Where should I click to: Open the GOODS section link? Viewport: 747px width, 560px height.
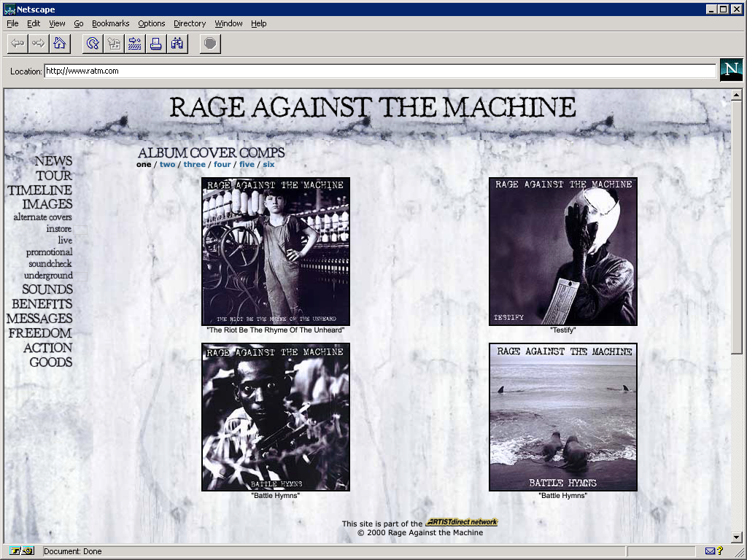51,362
